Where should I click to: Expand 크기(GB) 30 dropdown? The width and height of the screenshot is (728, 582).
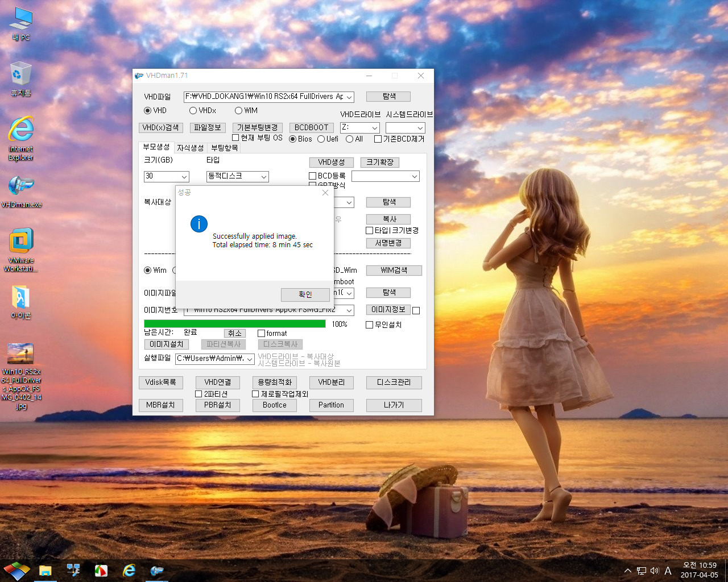tap(184, 177)
